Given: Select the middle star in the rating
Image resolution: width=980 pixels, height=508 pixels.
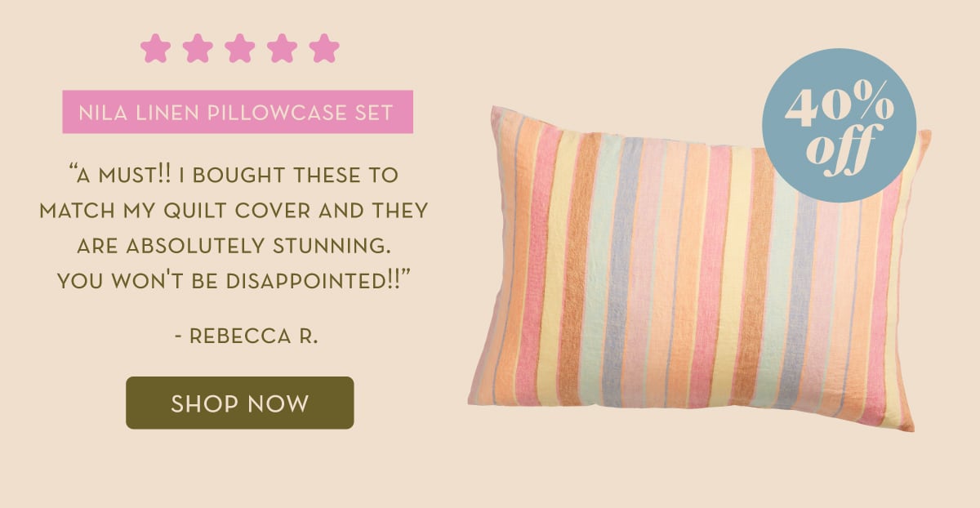Looking at the screenshot, I should 240,48.
